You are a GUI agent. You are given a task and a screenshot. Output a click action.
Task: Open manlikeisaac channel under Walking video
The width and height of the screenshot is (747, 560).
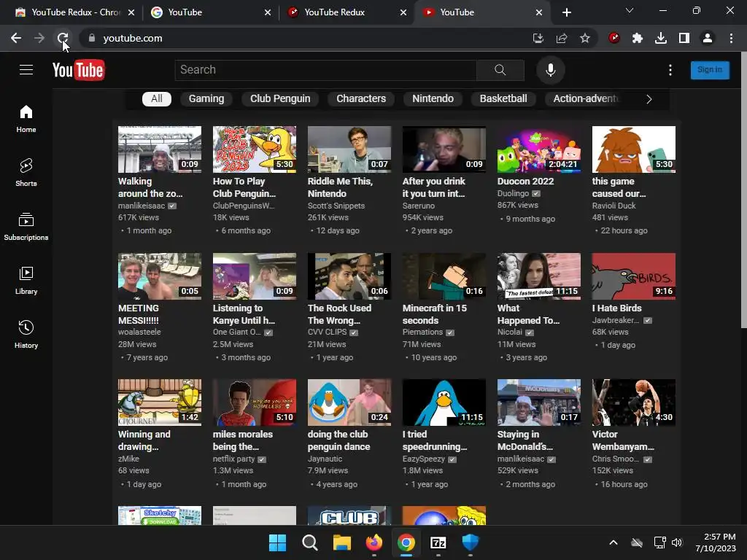pyautogui.click(x=142, y=206)
